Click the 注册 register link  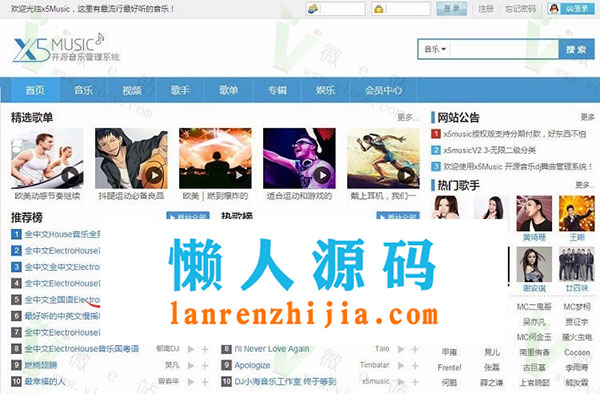point(486,8)
